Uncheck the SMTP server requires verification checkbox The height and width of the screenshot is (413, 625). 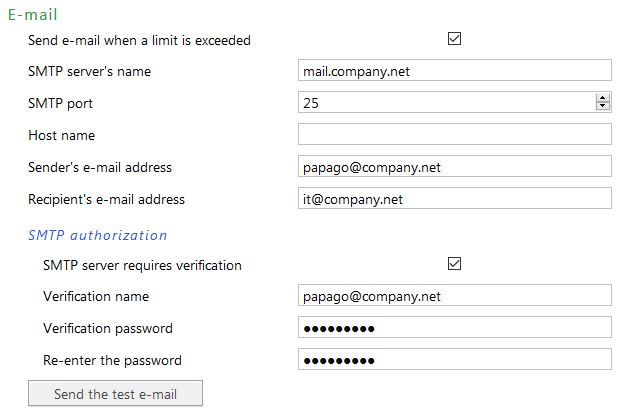coord(455,264)
